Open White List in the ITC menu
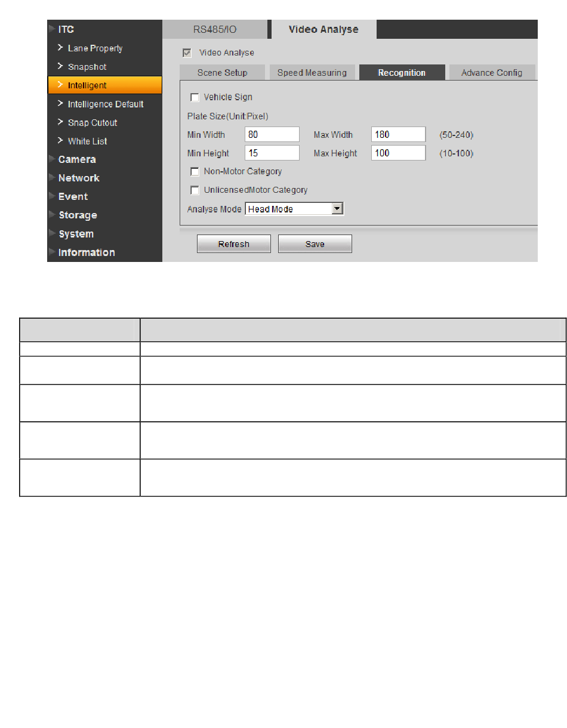The width and height of the screenshot is (567, 728). coord(87,141)
